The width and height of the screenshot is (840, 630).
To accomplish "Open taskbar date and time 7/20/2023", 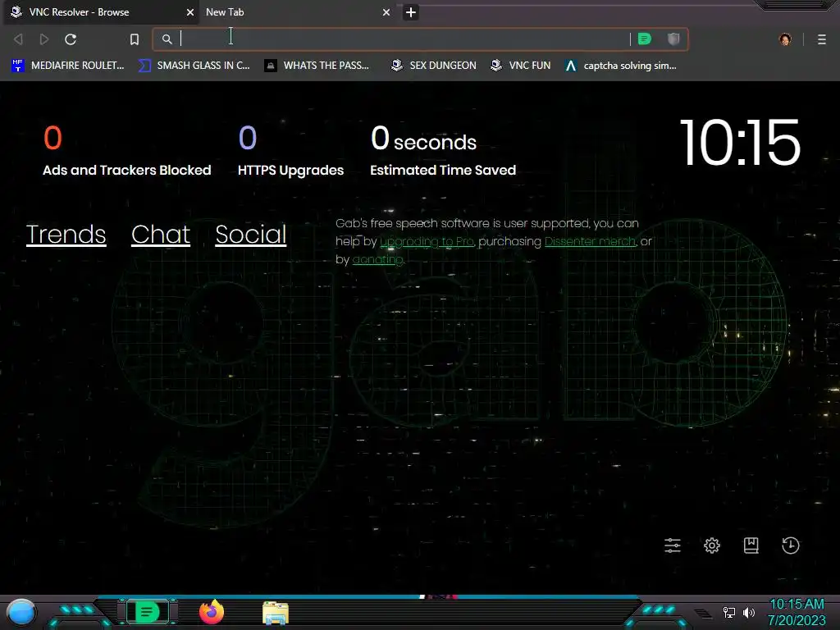I will [x=797, y=612].
